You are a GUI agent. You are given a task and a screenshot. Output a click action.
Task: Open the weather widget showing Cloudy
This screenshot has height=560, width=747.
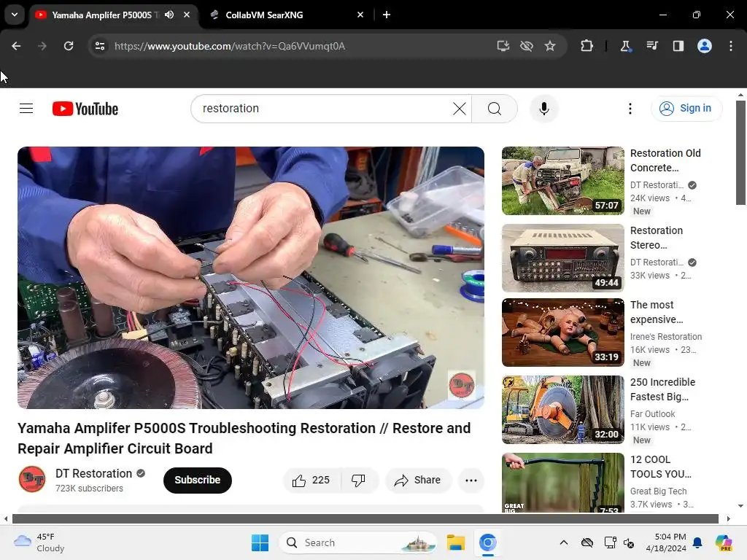click(39, 542)
